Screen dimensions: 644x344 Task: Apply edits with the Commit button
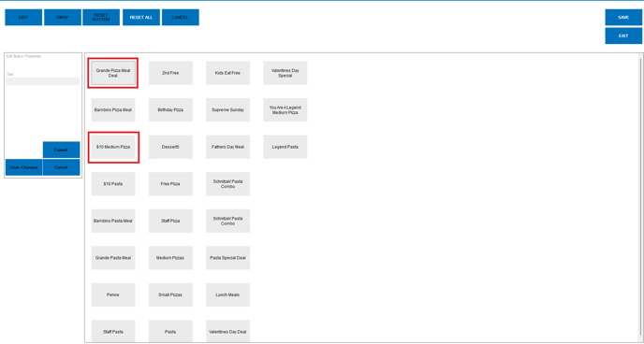(x=61, y=150)
